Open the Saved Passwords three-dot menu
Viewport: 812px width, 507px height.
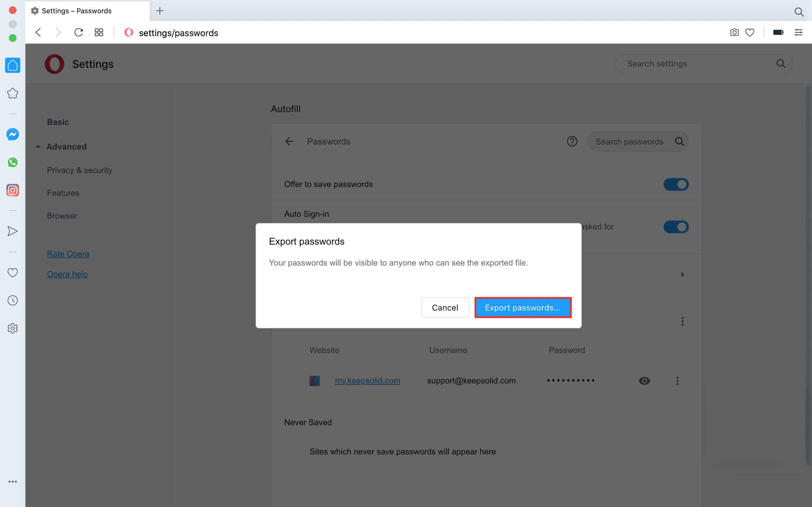coord(682,321)
